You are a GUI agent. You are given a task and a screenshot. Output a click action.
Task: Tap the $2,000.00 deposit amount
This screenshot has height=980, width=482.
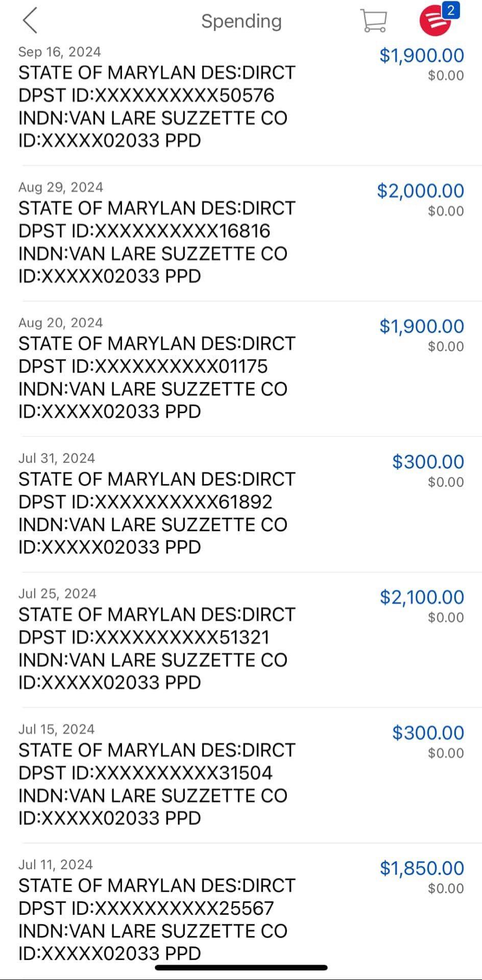(420, 191)
